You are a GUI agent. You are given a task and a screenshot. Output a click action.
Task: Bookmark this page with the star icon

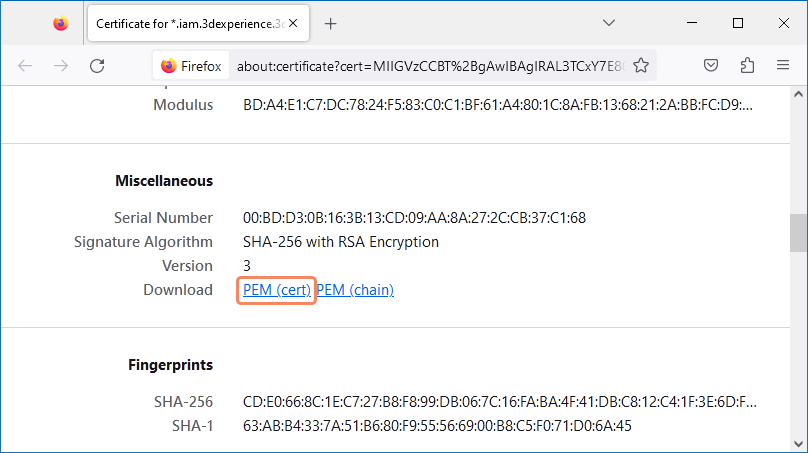click(x=641, y=66)
